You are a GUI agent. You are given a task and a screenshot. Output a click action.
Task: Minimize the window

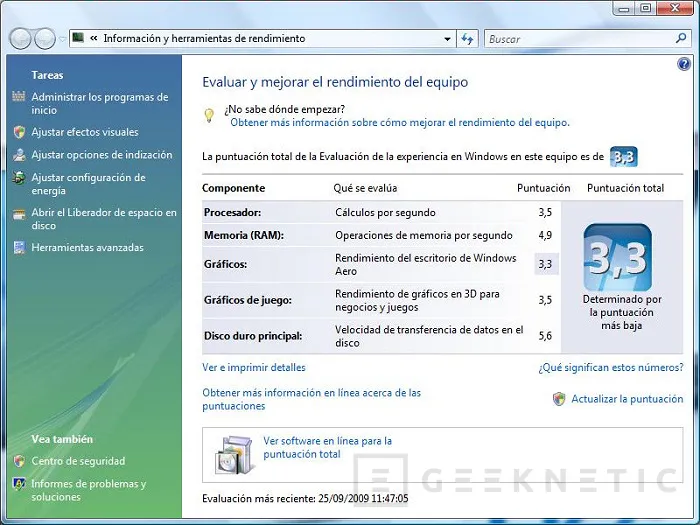(624, 8)
